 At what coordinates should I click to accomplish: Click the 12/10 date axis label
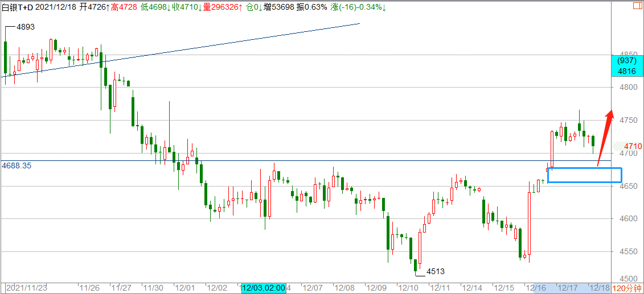point(408,289)
